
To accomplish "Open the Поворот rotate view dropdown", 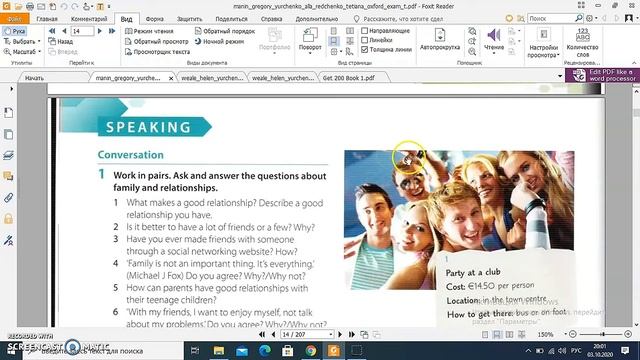I will pos(310,41).
